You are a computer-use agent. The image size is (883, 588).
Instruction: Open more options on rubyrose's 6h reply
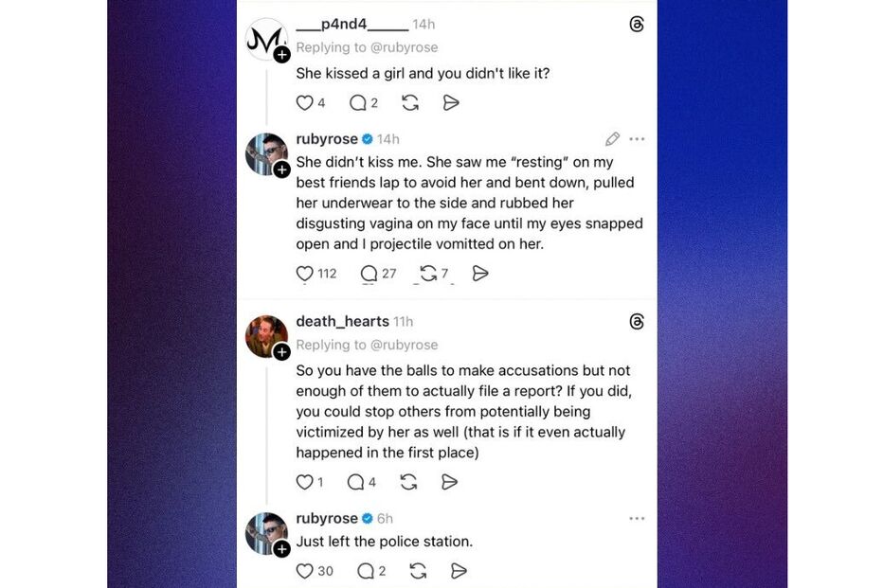637,519
